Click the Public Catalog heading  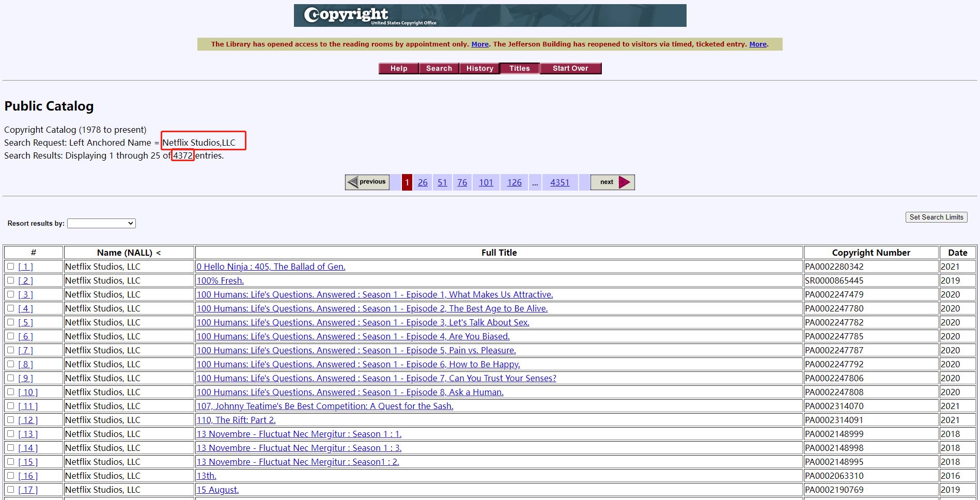coord(49,106)
